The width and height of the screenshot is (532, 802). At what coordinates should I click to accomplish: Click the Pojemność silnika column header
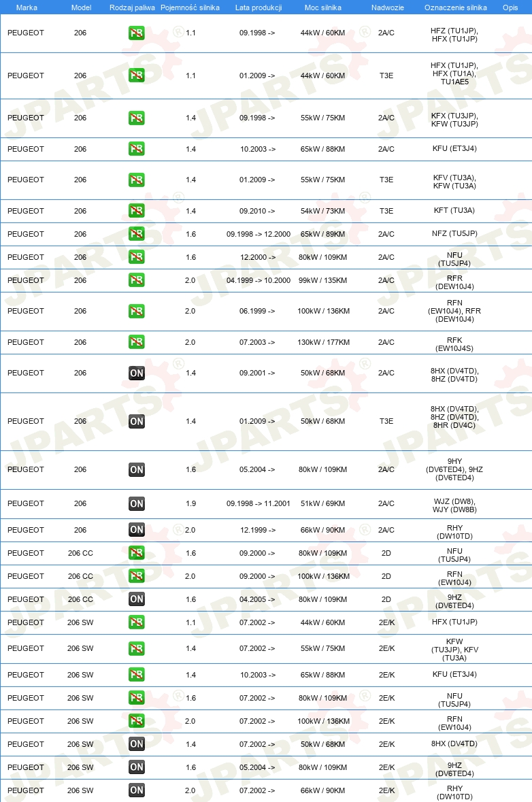click(x=190, y=7)
